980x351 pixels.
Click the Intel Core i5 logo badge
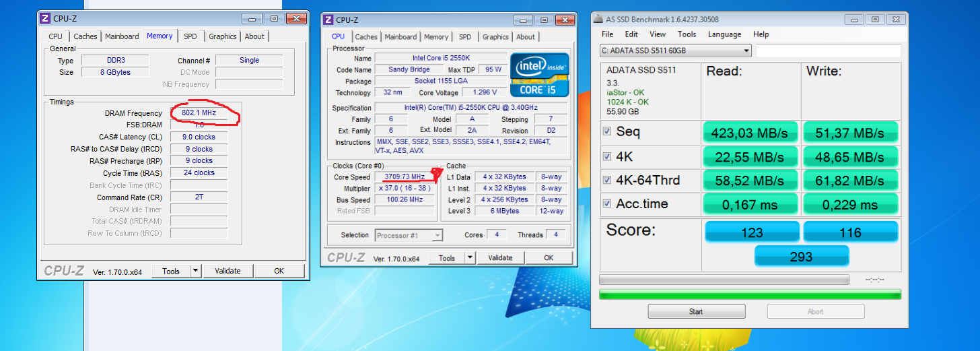click(539, 75)
